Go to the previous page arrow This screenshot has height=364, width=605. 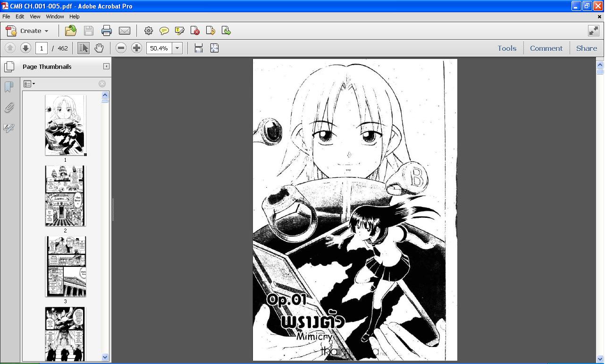pyautogui.click(x=10, y=48)
